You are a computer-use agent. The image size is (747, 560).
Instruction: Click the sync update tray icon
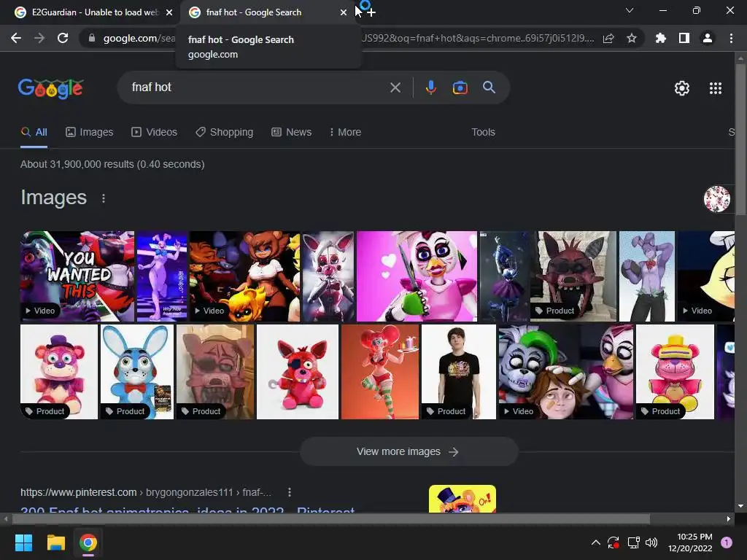click(x=613, y=542)
